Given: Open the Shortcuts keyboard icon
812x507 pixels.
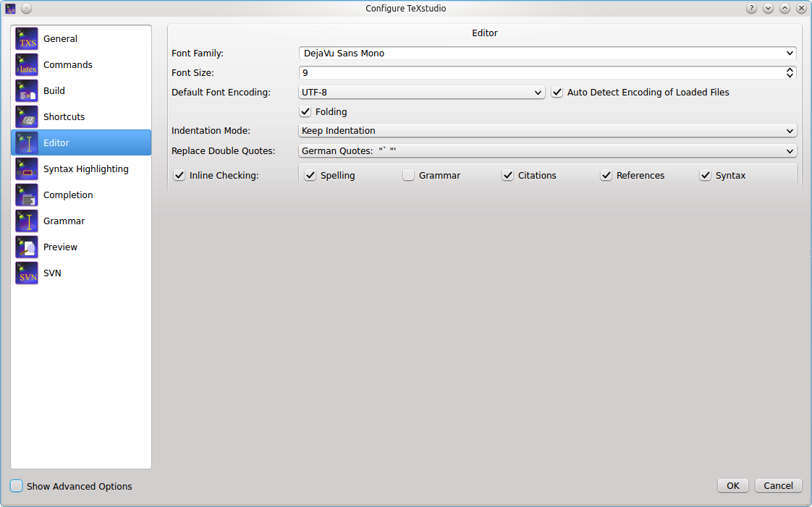Looking at the screenshot, I should [x=26, y=117].
